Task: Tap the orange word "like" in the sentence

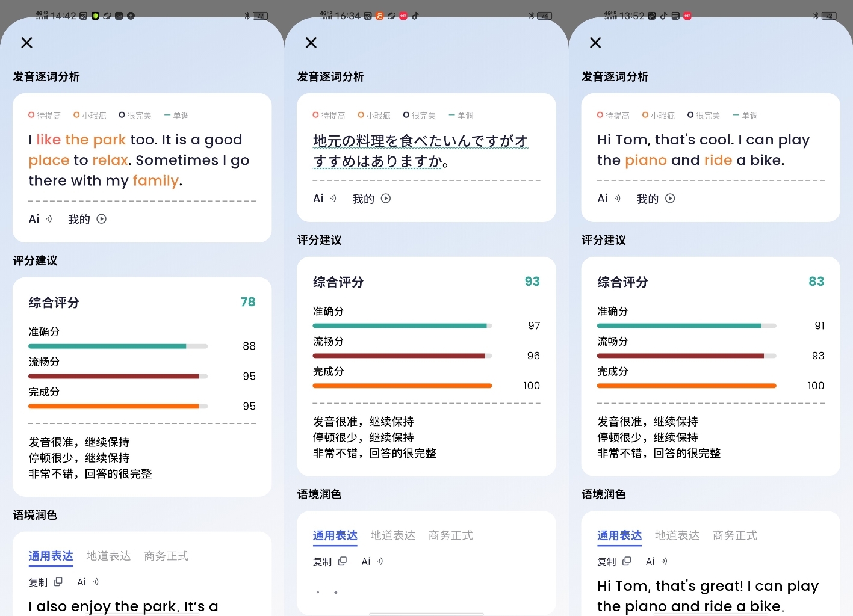Action: 49,140
